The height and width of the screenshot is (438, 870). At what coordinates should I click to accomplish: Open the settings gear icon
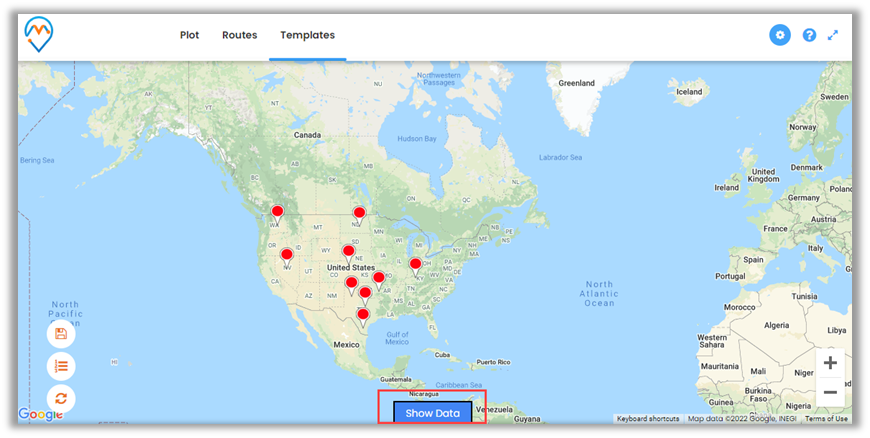pos(779,35)
